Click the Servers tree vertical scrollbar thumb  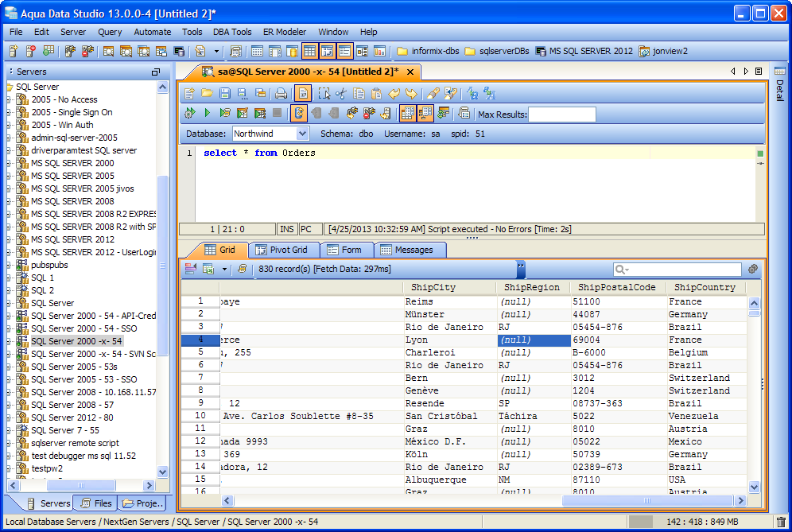162,266
